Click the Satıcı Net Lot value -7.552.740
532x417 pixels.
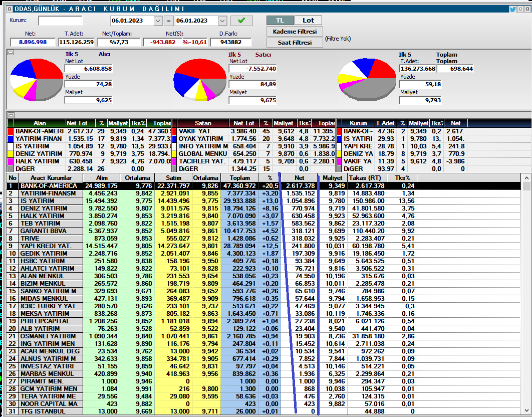point(253,69)
